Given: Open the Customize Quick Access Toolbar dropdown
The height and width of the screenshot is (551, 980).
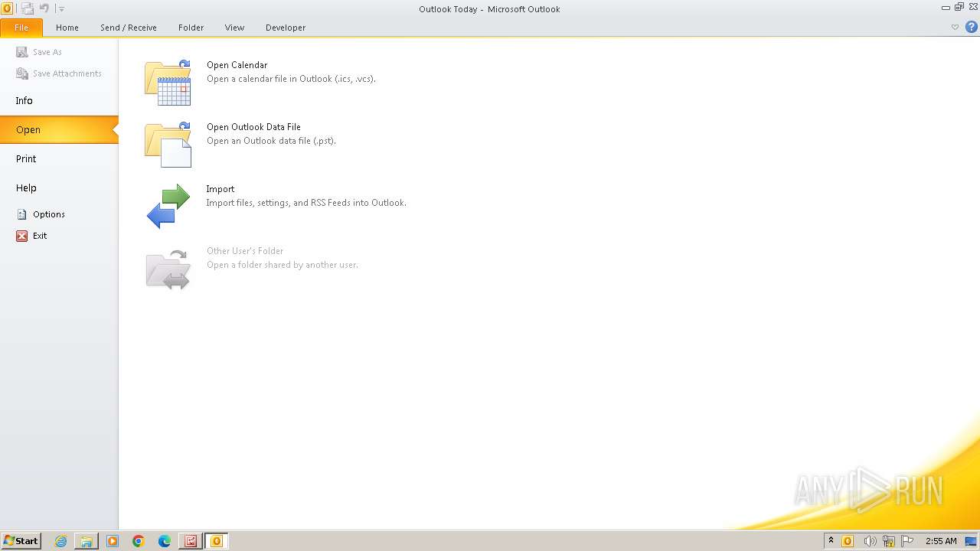Looking at the screenshot, I should [62, 9].
